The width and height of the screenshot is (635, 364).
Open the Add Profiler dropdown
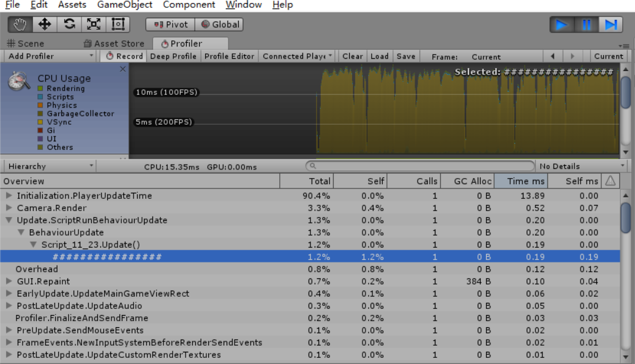(x=50, y=56)
